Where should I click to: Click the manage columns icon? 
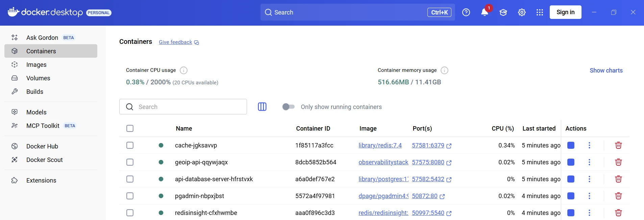click(262, 107)
